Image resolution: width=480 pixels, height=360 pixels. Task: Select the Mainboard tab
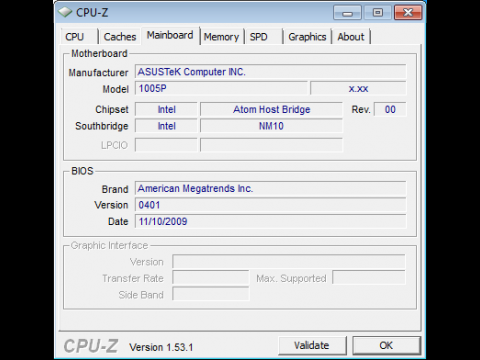(170, 35)
